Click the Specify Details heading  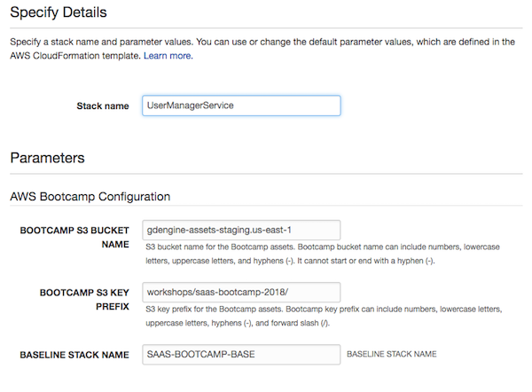pyautogui.click(x=59, y=12)
